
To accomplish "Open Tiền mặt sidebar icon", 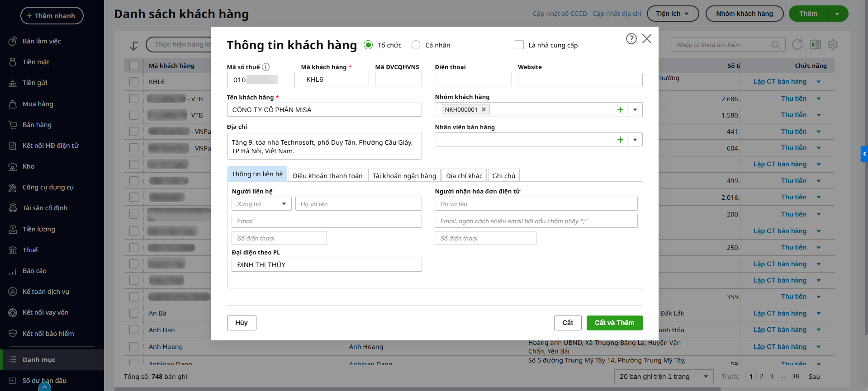I will pyautogui.click(x=13, y=62).
